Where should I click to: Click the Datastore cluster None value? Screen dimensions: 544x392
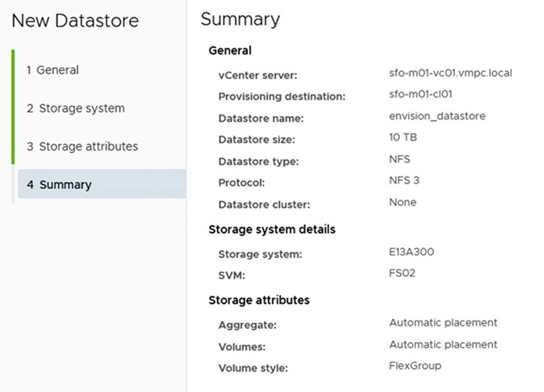[402, 202]
